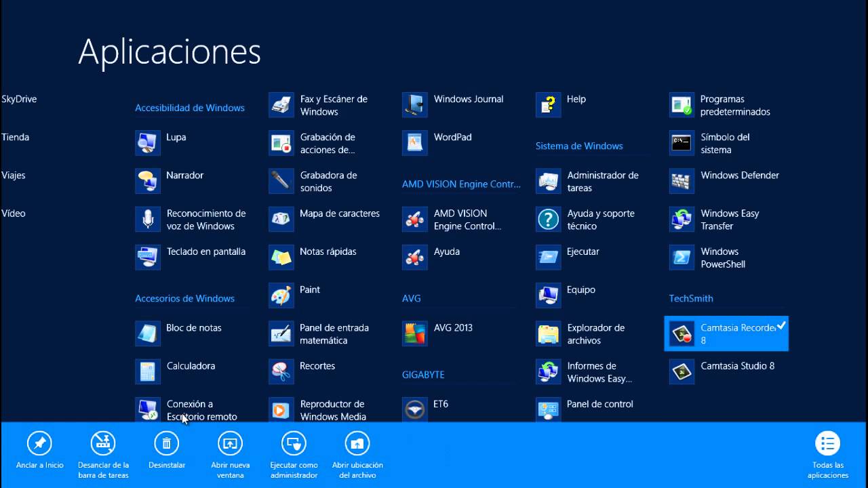Click Grabación de acciones icon
This screenshot has width=868, height=488.
[x=281, y=143]
